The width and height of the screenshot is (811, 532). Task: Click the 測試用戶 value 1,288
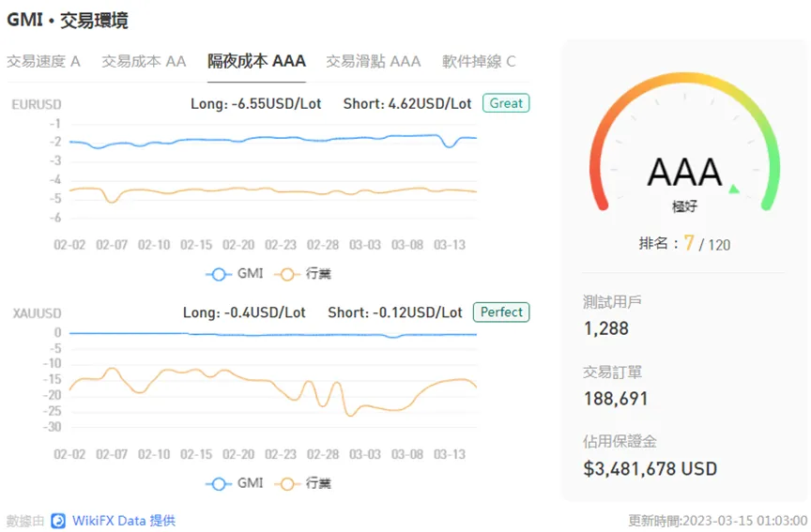coord(606,328)
